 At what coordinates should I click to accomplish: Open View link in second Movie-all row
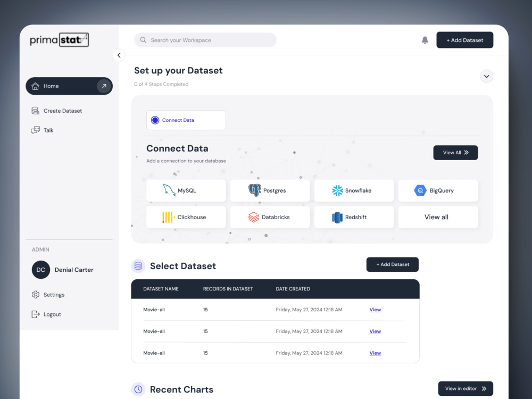375,331
